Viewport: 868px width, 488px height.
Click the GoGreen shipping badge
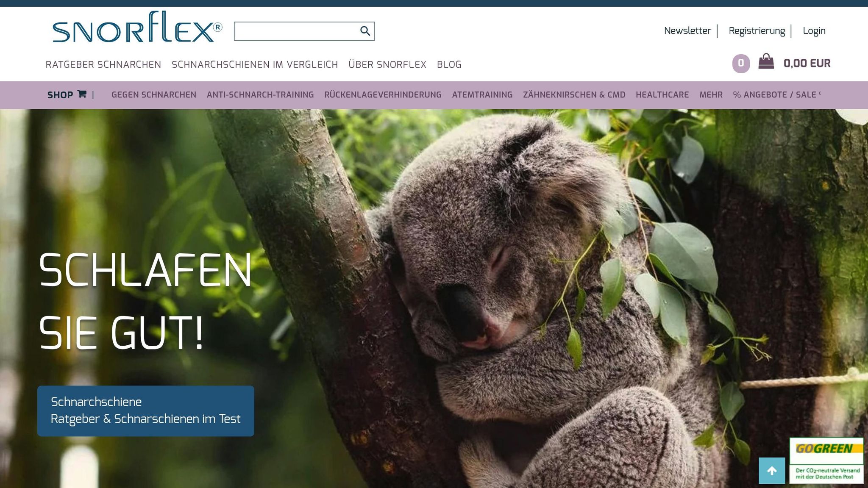point(826,461)
